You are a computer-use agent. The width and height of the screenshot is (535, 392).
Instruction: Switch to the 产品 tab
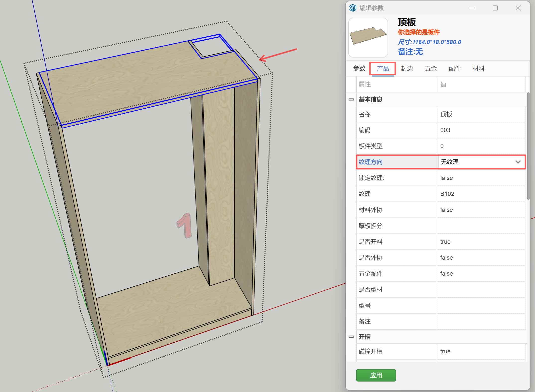point(383,68)
